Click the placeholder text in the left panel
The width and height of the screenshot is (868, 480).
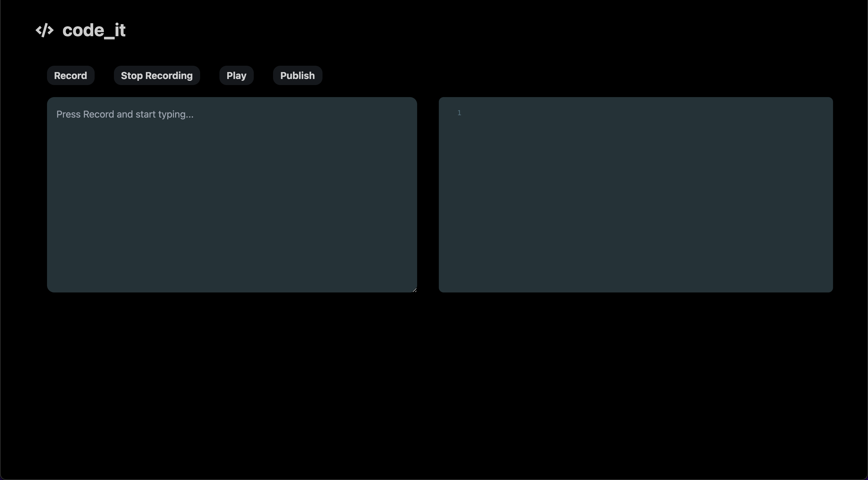(x=125, y=114)
